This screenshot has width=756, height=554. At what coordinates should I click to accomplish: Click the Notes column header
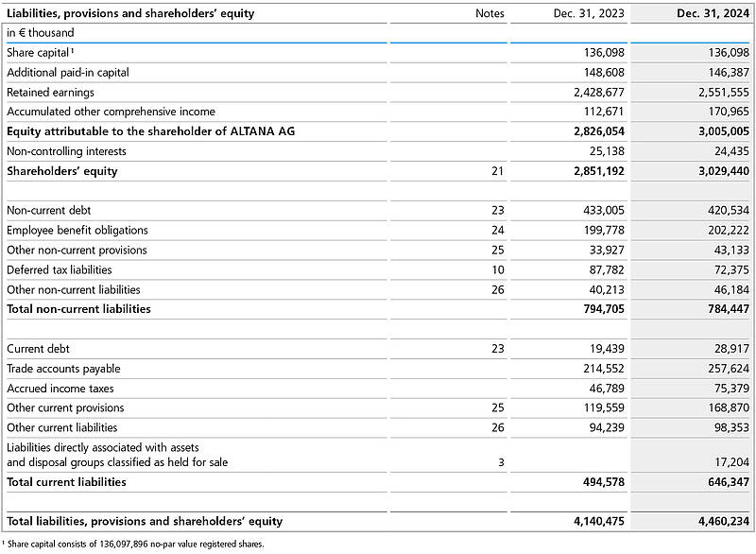point(490,14)
